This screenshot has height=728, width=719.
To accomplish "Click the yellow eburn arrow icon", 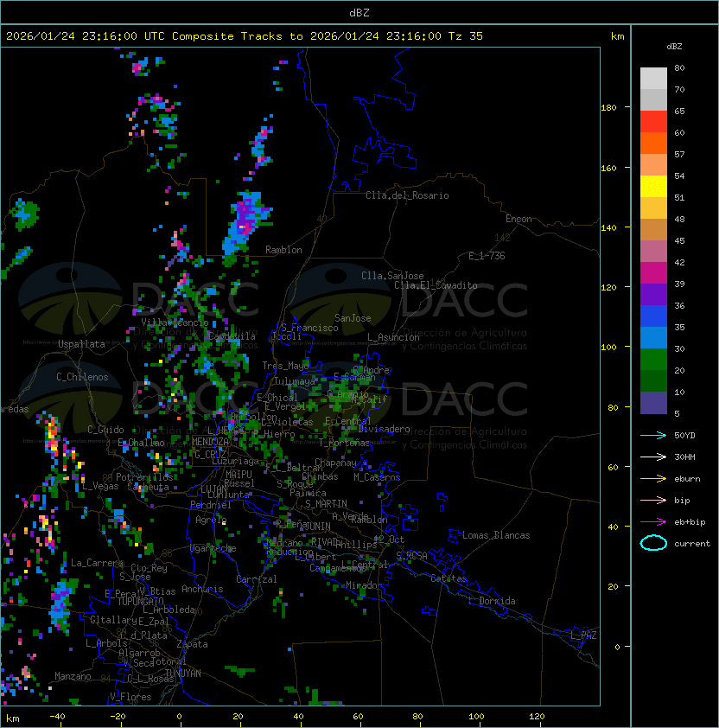I will [x=653, y=479].
